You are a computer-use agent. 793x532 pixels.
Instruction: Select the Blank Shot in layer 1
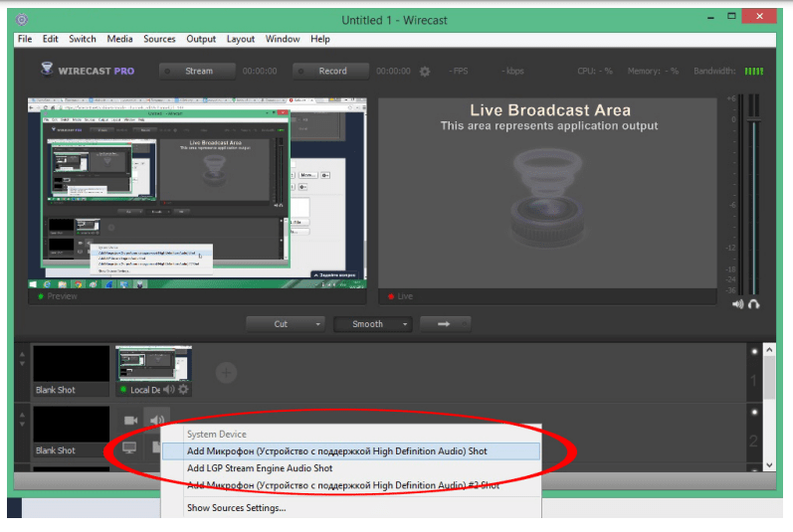(x=72, y=371)
